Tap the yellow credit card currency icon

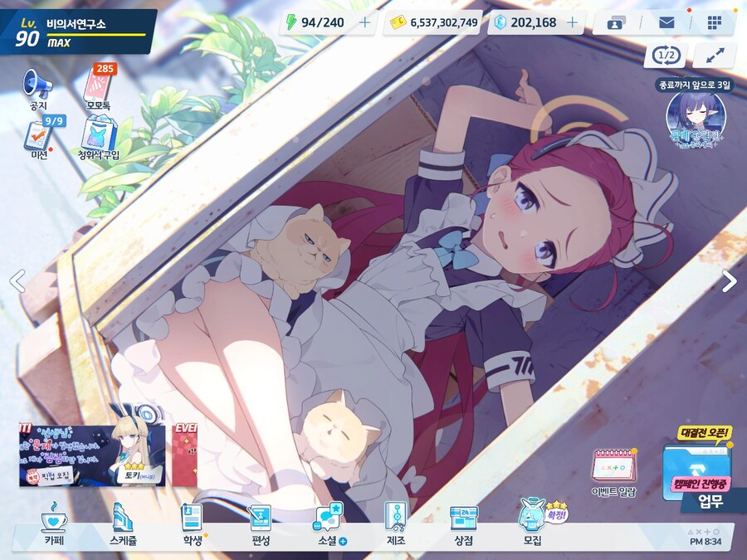click(398, 22)
